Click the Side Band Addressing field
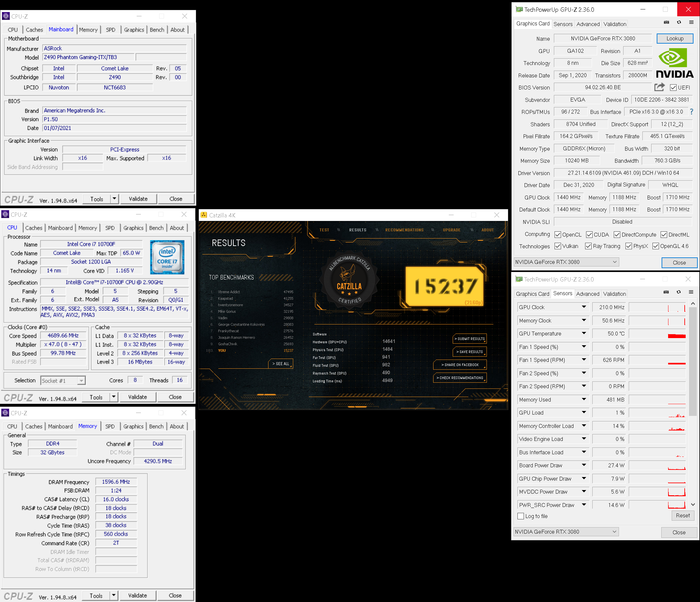Viewport: 700px width, 602px height. pos(83,167)
